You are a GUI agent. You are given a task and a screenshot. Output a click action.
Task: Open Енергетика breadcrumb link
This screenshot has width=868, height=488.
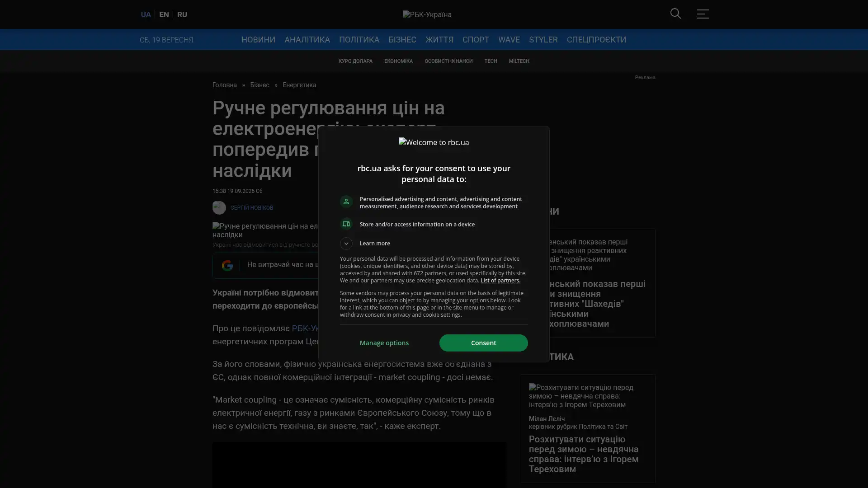[x=299, y=85]
